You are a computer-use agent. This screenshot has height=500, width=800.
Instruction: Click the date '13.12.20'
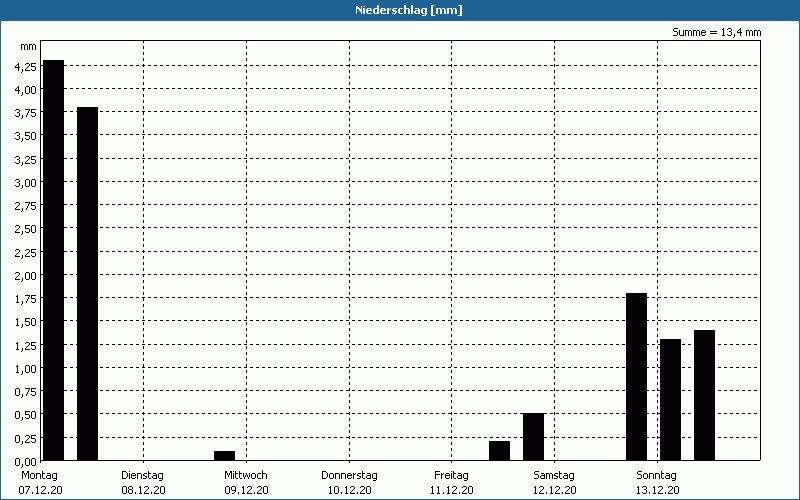pos(658,490)
